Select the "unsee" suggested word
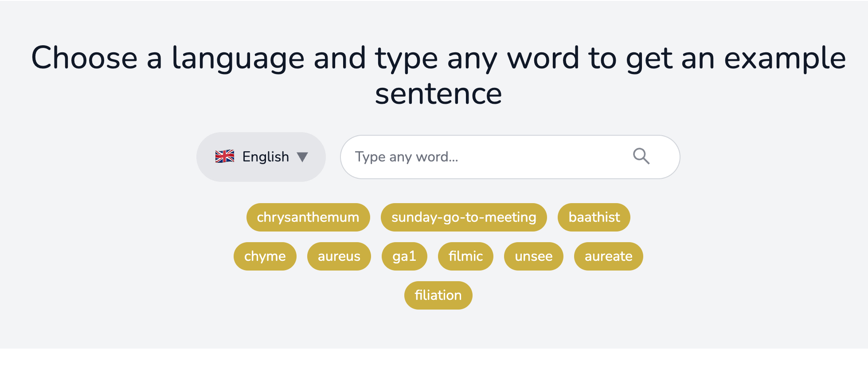868x369 pixels. click(534, 256)
